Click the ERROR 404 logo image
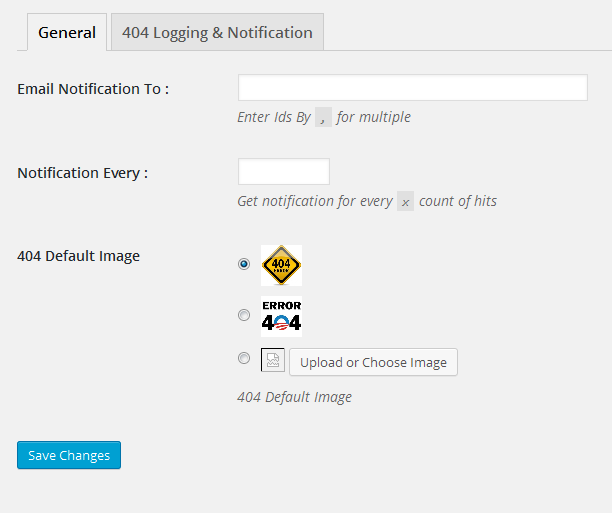 coord(281,316)
